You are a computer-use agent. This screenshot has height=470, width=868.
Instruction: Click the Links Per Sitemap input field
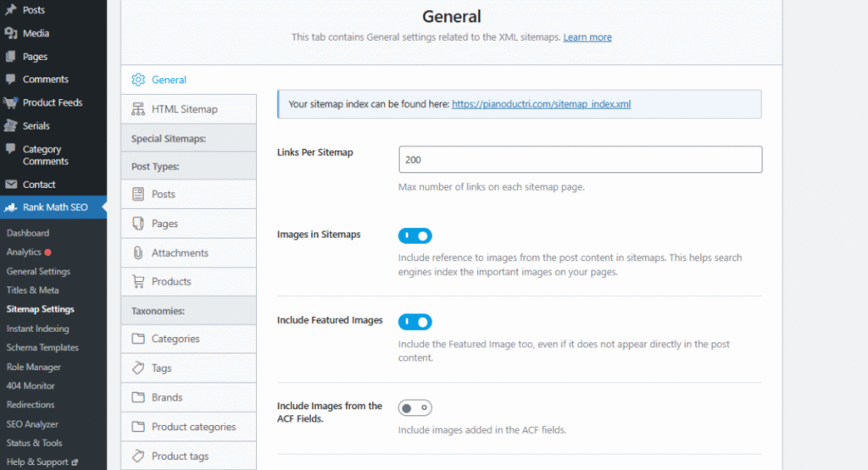pos(580,159)
